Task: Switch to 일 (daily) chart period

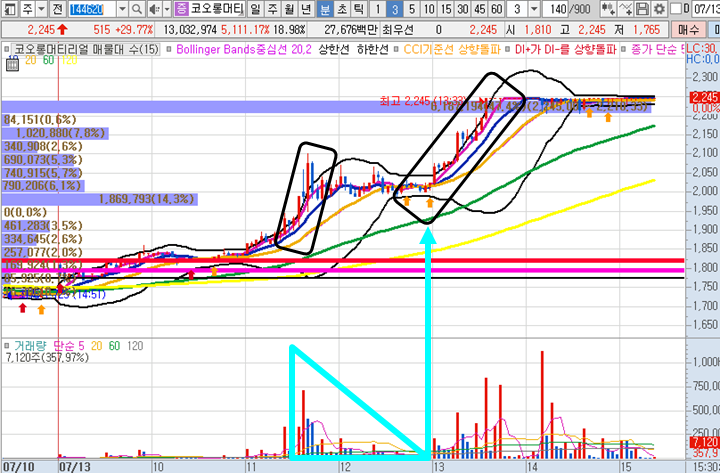Action: tap(255, 9)
